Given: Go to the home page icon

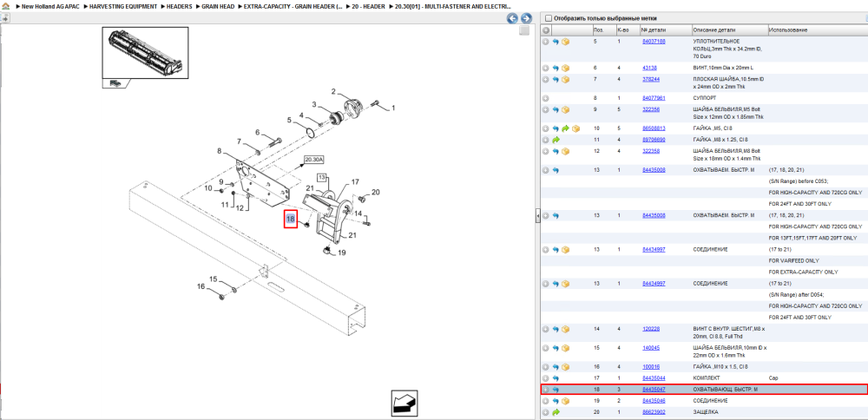Looking at the screenshot, I should tap(5, 6).
